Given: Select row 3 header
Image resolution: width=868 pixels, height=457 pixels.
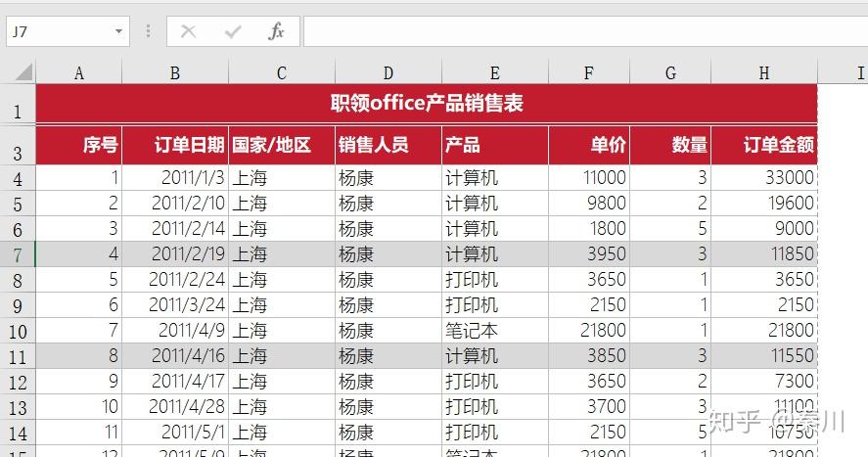Looking at the screenshot, I should (18, 146).
